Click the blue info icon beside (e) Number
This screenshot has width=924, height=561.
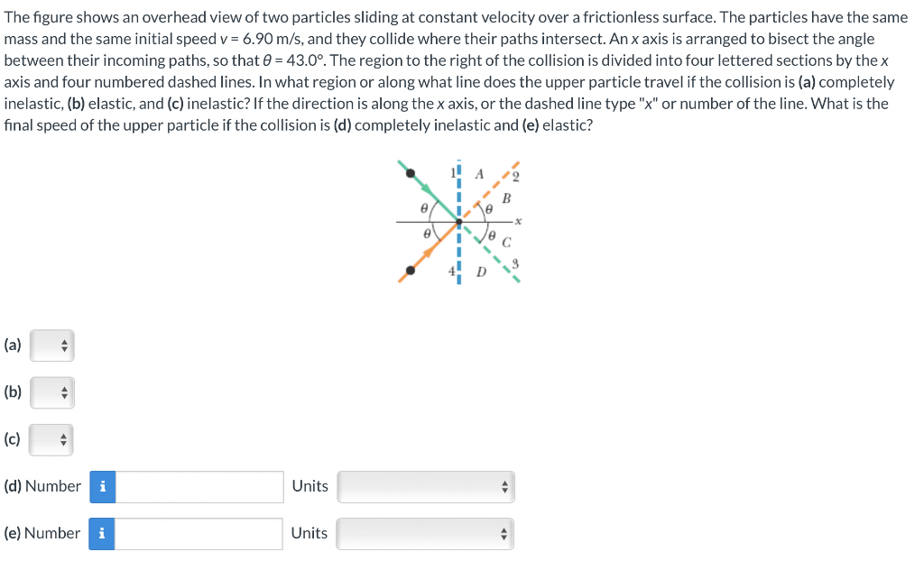coord(102,533)
